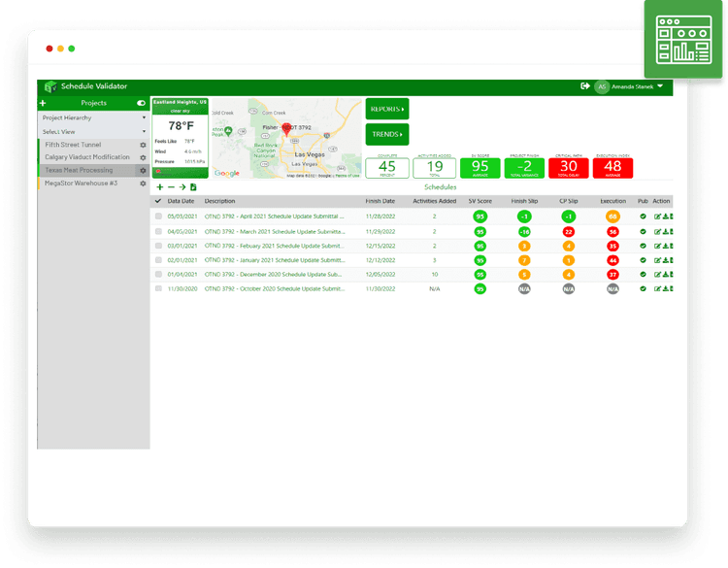Click the red 30 Critical Path tile

pyautogui.click(x=568, y=168)
